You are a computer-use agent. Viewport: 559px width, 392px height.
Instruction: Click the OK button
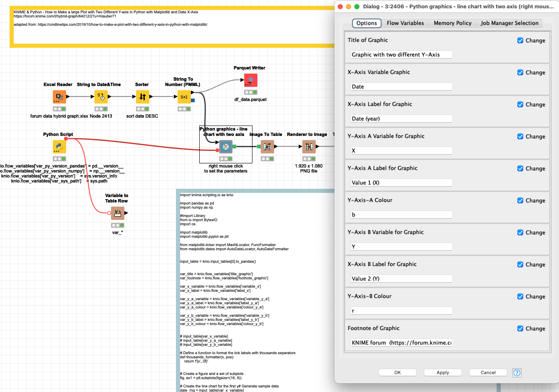[398, 372]
